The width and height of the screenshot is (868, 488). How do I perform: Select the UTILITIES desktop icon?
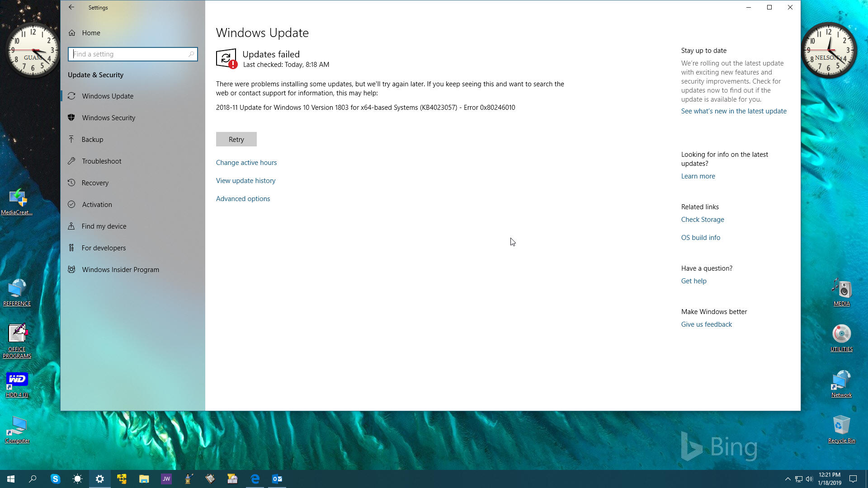click(841, 338)
